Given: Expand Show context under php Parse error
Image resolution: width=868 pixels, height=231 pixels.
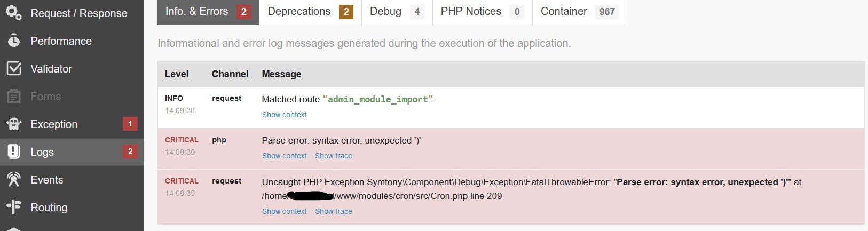Looking at the screenshot, I should coord(284,156).
